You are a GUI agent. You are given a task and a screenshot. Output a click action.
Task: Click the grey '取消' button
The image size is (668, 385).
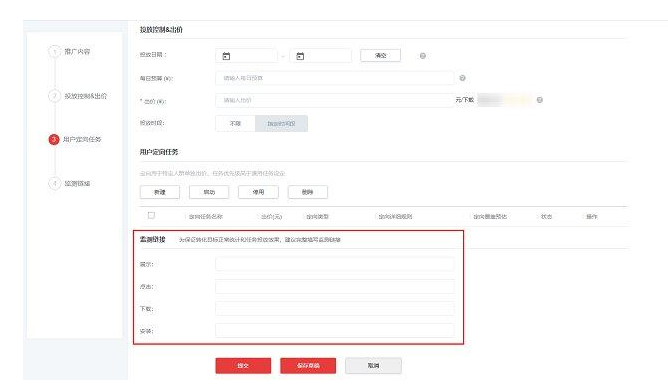click(373, 365)
